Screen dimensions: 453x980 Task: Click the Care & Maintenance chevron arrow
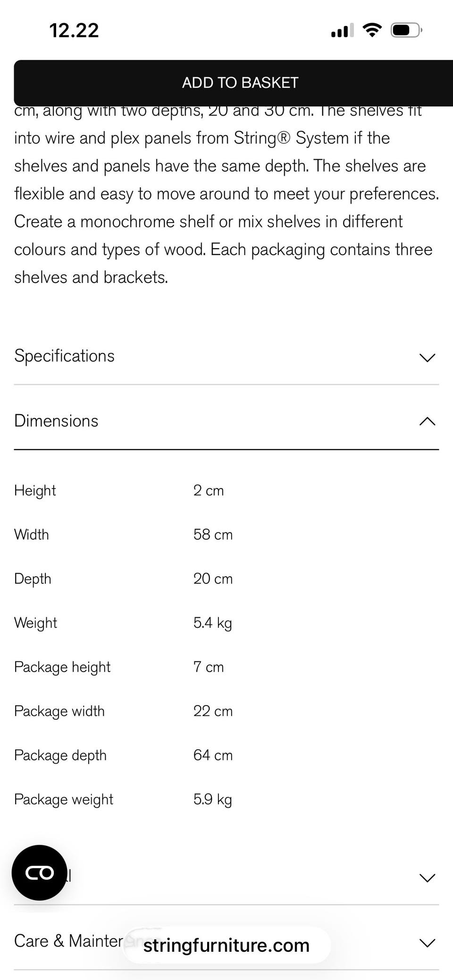427,943
